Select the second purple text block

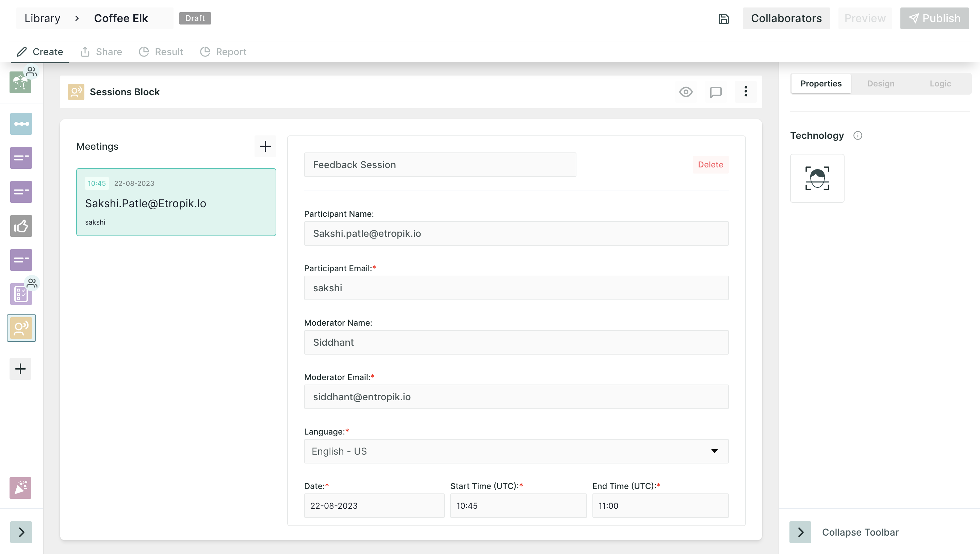click(x=21, y=192)
